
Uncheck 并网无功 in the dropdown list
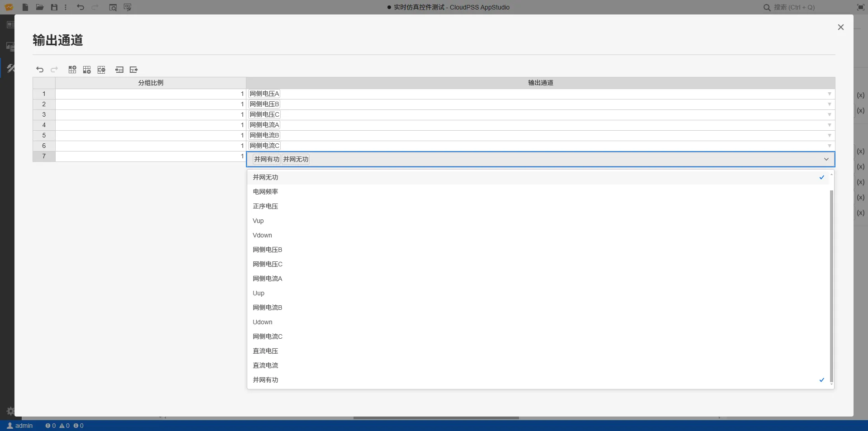538,177
